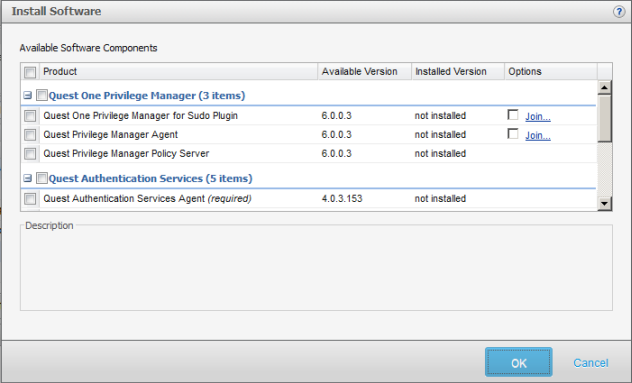Check the Quest Authentication Services group checkbox
632x383 pixels.
42,178
